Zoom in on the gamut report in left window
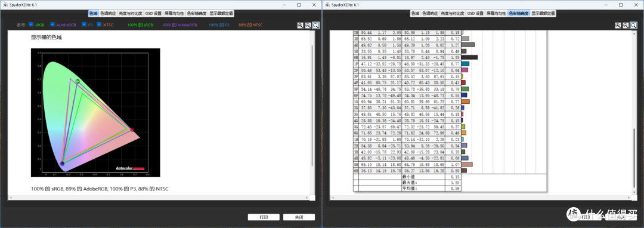This screenshot has width=644, height=228. click(x=300, y=26)
